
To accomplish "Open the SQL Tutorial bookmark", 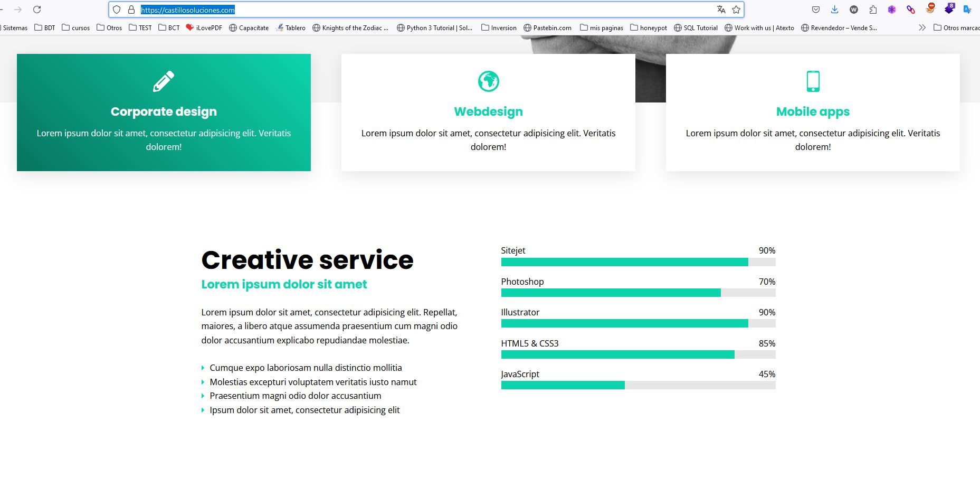I will [696, 27].
